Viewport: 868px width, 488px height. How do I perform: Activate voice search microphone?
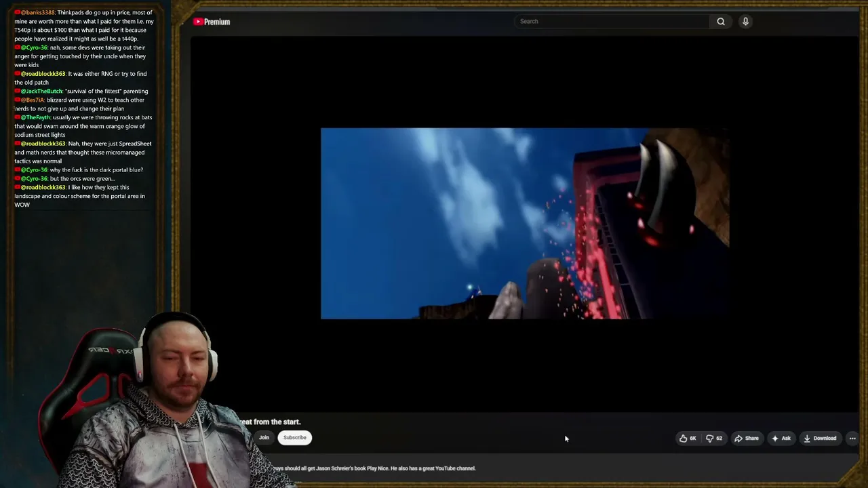pyautogui.click(x=745, y=21)
